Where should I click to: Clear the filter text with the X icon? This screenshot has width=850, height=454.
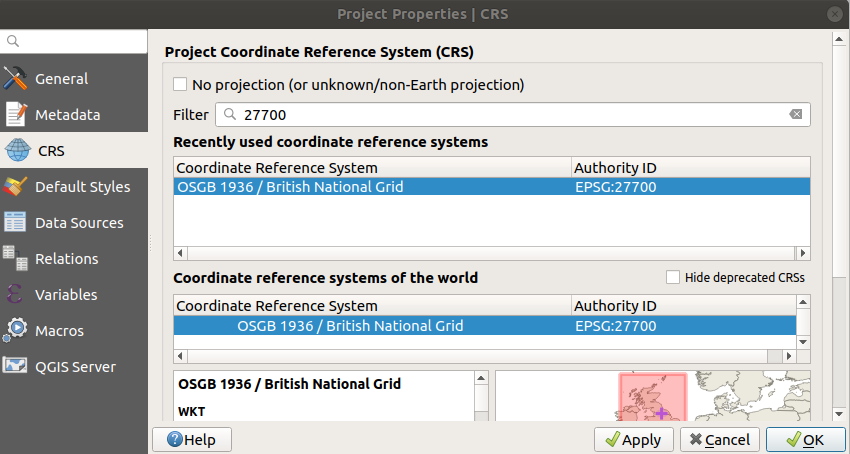pos(795,114)
